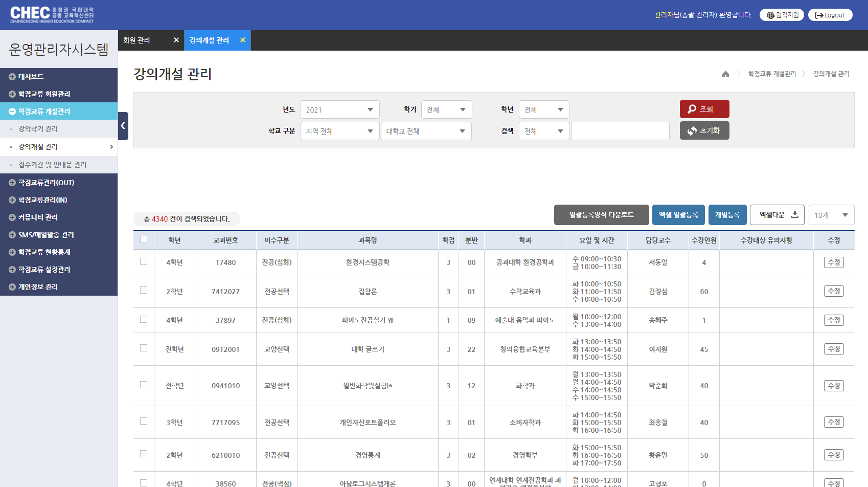Open the 지역 전체 dropdown
Screen dimensions: 868x487
[x=340, y=131]
